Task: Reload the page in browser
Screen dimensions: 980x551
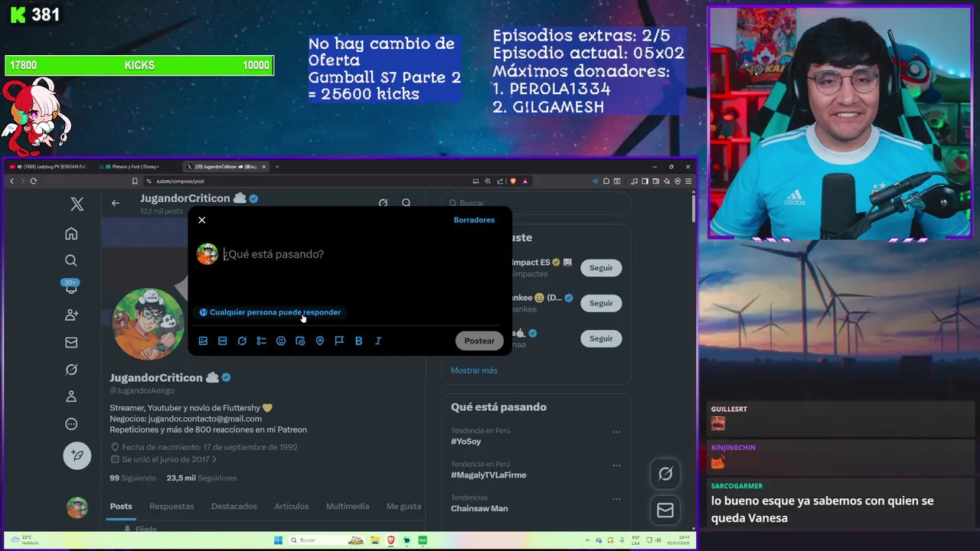Action: (33, 181)
